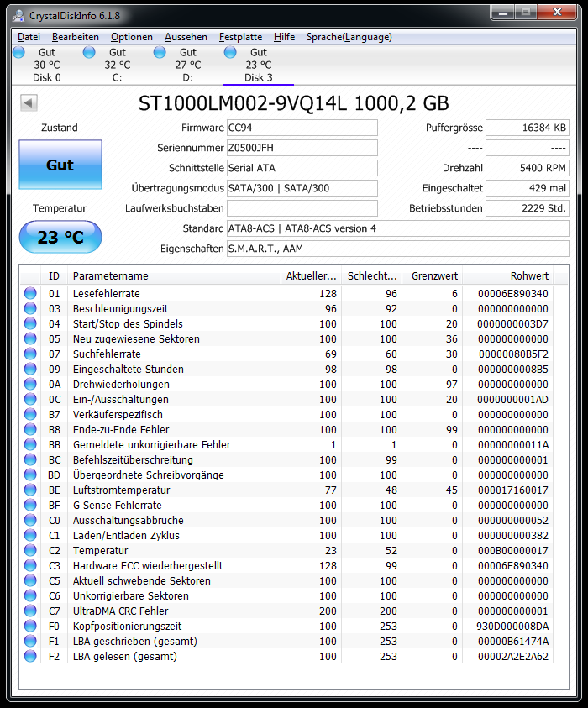Click the CrystalDiskInfo title bar app icon

tap(19, 16)
